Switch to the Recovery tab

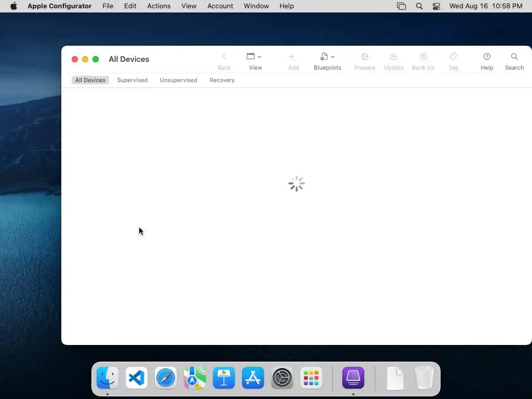tap(222, 80)
